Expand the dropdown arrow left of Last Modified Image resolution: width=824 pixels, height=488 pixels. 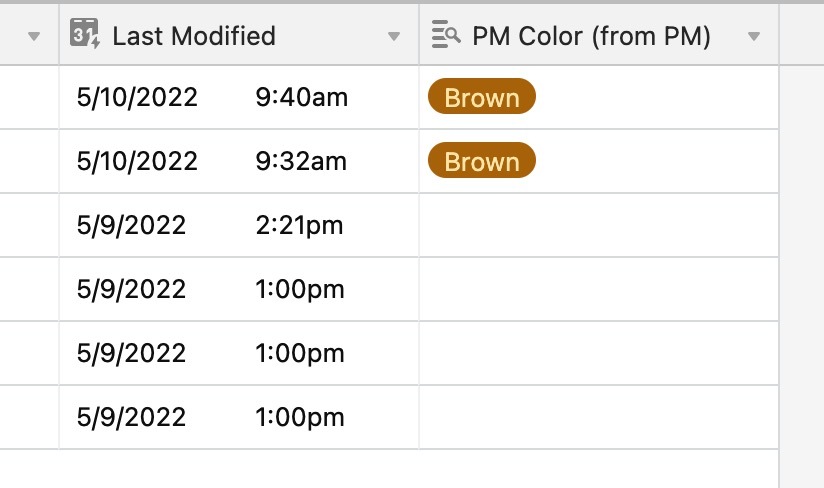pyautogui.click(x=34, y=36)
